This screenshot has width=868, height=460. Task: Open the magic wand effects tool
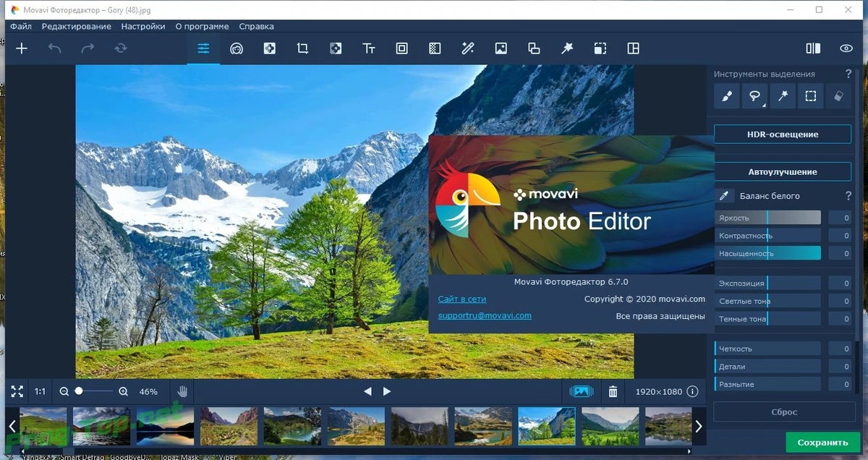tap(468, 48)
